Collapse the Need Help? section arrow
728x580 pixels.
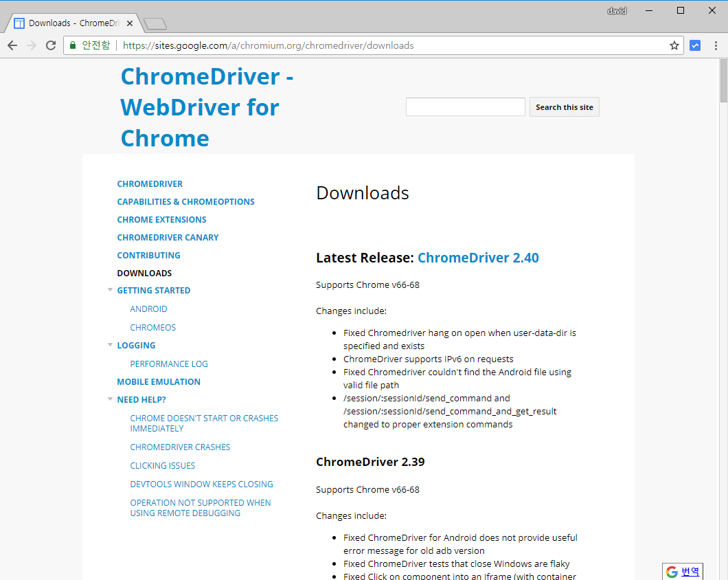pos(110,399)
